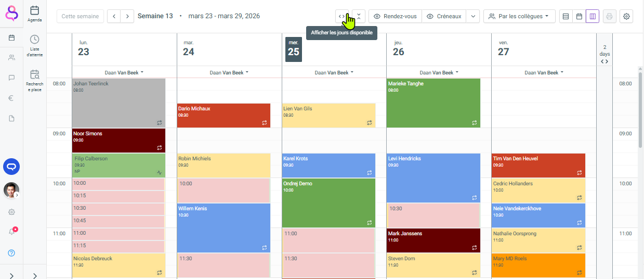The width and height of the screenshot is (644, 279).
Task: Click the Cette semaine button
Action: [80, 16]
